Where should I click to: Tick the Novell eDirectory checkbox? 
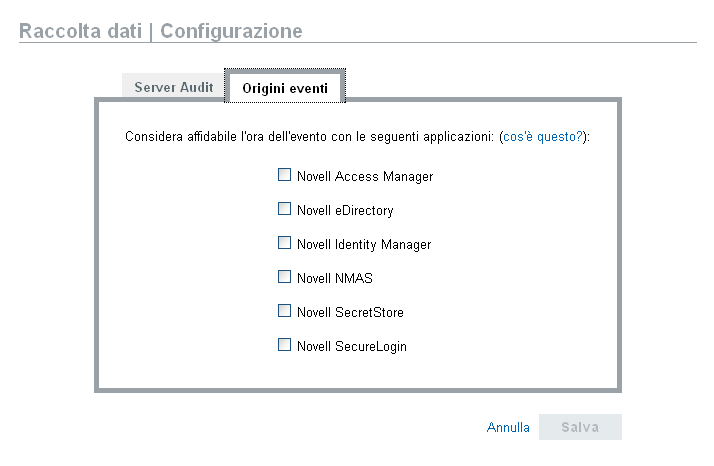284,210
